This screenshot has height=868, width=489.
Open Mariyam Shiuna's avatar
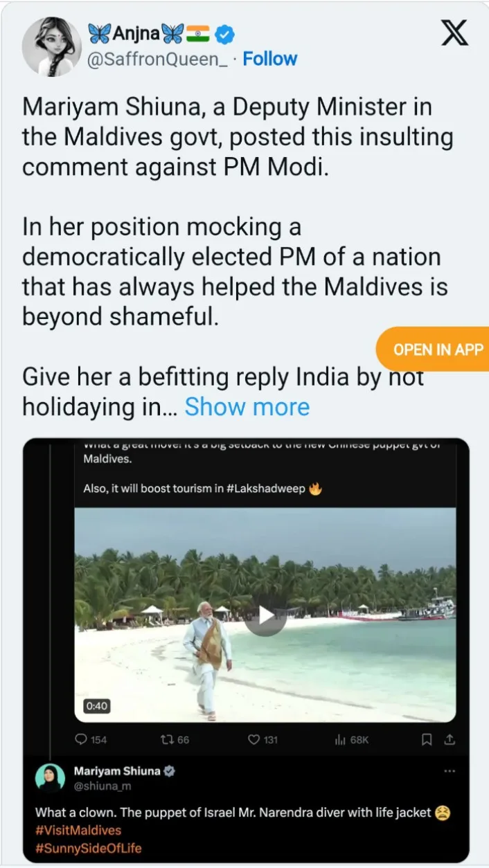click(x=51, y=778)
